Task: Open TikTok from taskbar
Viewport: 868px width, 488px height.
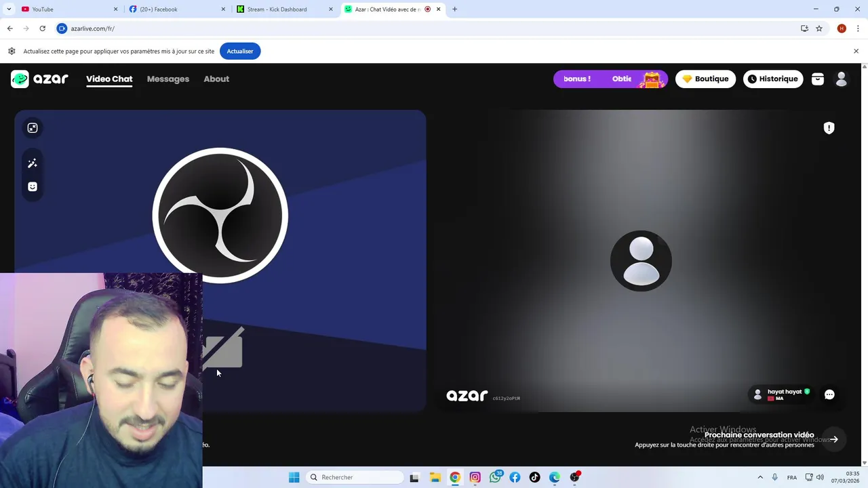Action: click(x=535, y=477)
